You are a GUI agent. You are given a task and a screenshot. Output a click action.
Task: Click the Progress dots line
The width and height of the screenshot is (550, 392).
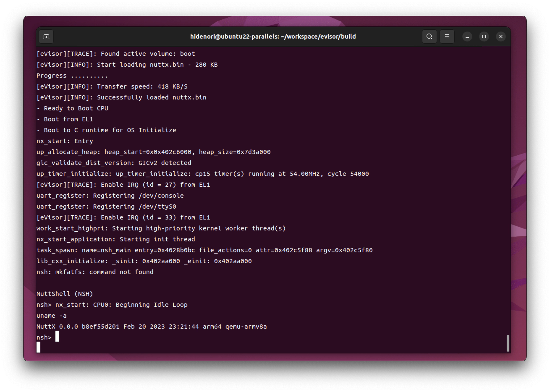click(72, 75)
